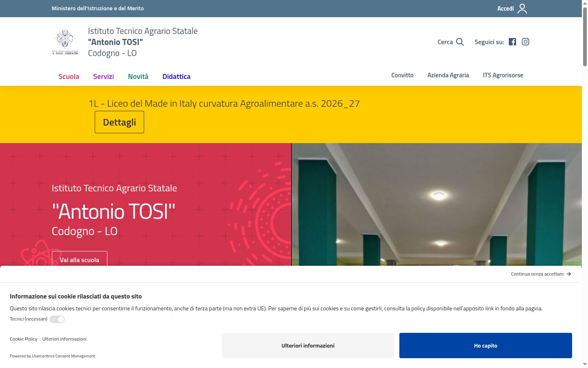Image resolution: width=588 pixels, height=368 pixels.
Task: Click the arrow beside Continua senza accettare
Action: pos(569,274)
